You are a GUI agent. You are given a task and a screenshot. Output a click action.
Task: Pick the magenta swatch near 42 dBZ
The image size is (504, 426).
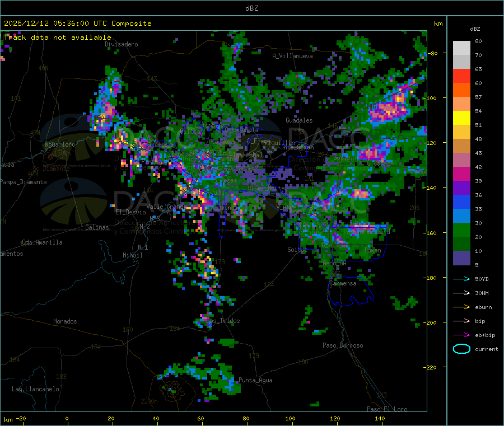click(461, 174)
